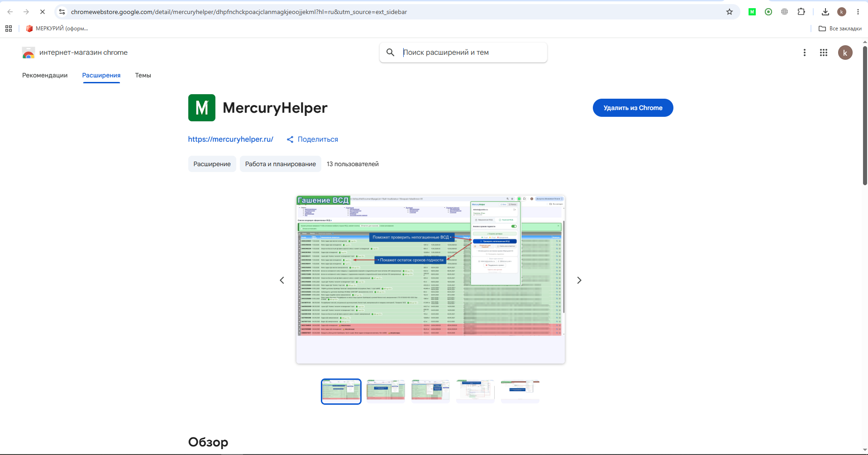Open the Google account avatar on page

(845, 53)
